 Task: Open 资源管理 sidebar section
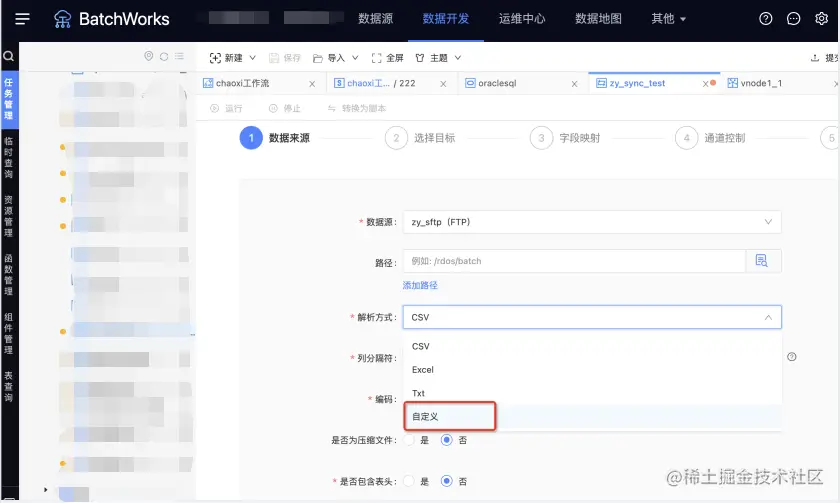(x=9, y=216)
